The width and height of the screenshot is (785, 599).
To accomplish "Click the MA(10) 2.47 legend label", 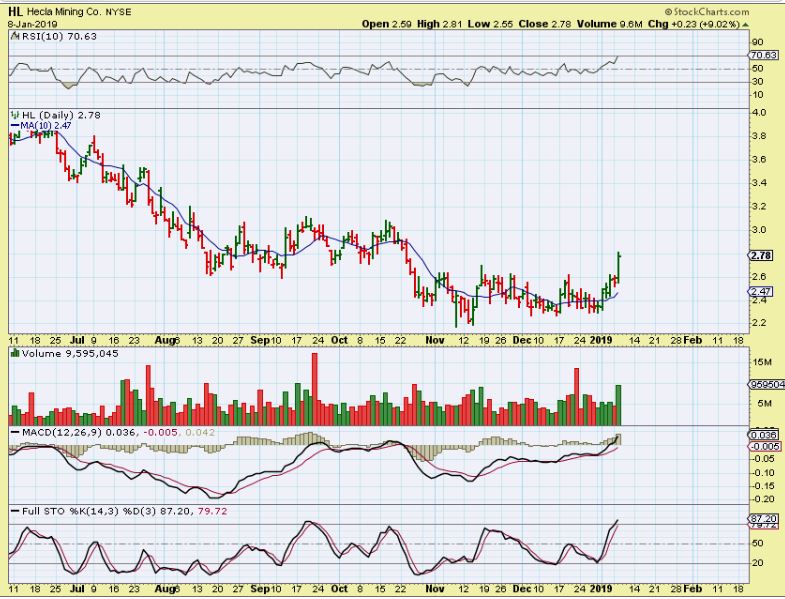I will (x=46, y=125).
